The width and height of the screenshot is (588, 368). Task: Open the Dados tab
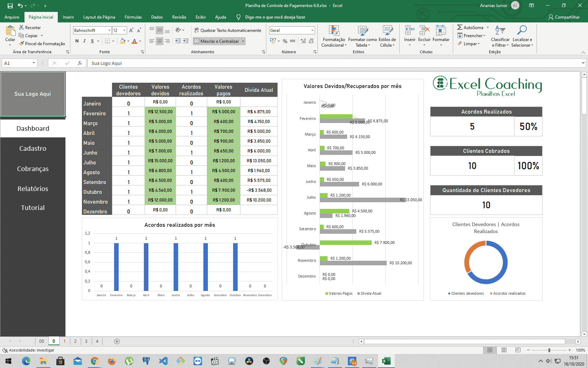tap(157, 17)
